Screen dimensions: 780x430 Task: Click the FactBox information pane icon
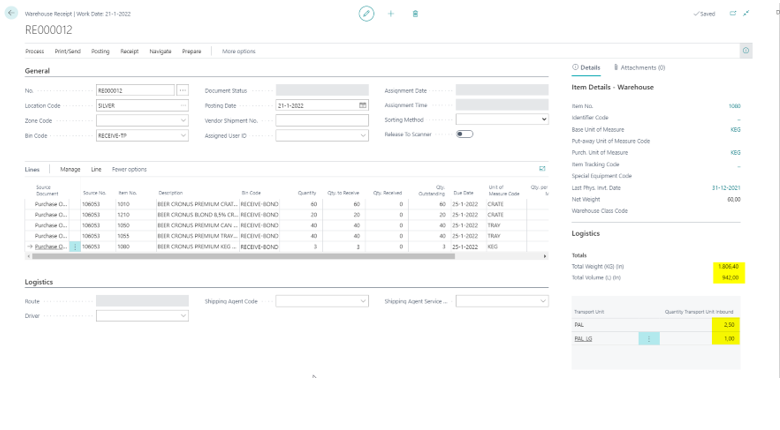[x=745, y=51]
